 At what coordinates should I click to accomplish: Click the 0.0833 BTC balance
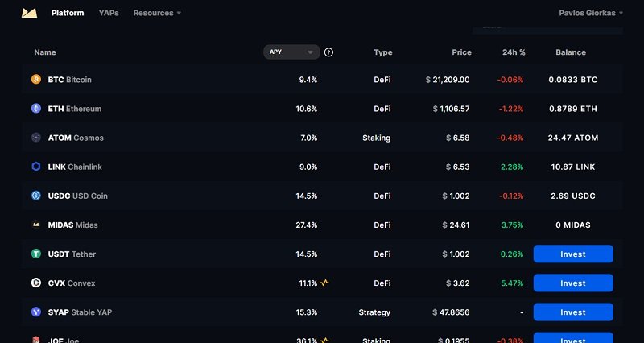pyautogui.click(x=573, y=80)
